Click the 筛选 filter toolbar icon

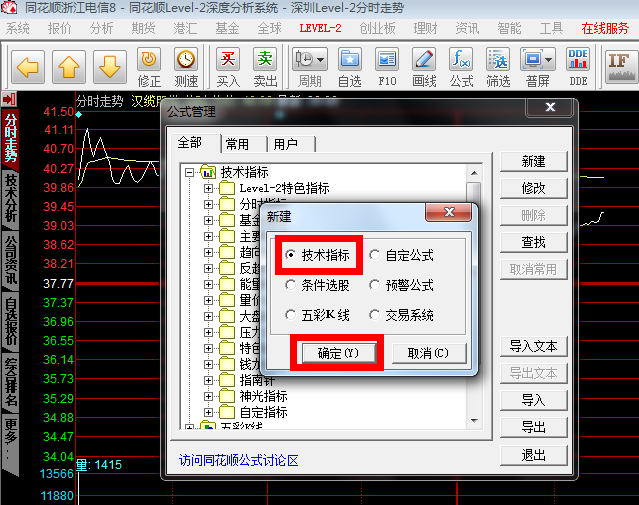pos(497,66)
